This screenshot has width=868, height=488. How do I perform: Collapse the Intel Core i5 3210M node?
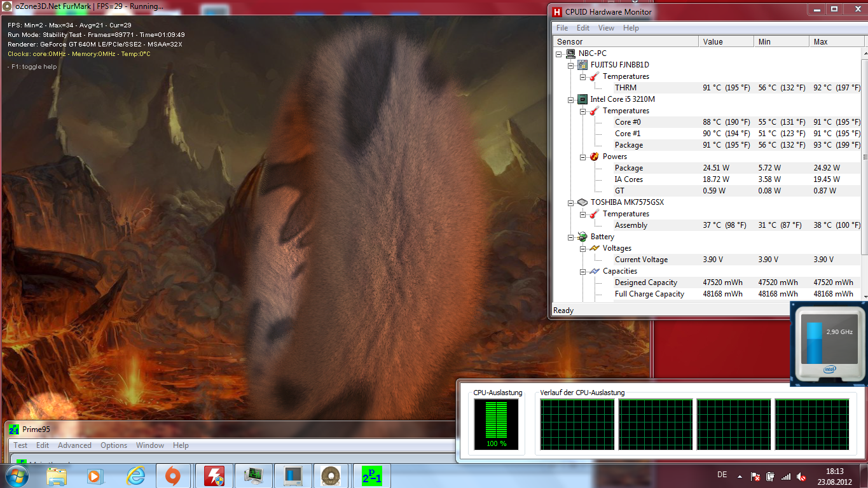(571, 99)
